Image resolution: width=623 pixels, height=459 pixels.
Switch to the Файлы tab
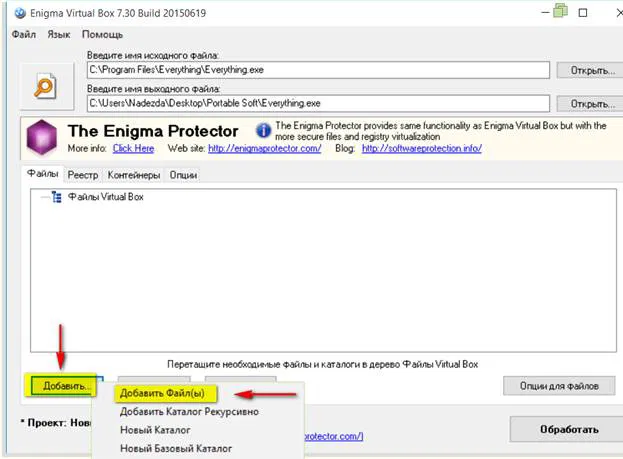43,174
